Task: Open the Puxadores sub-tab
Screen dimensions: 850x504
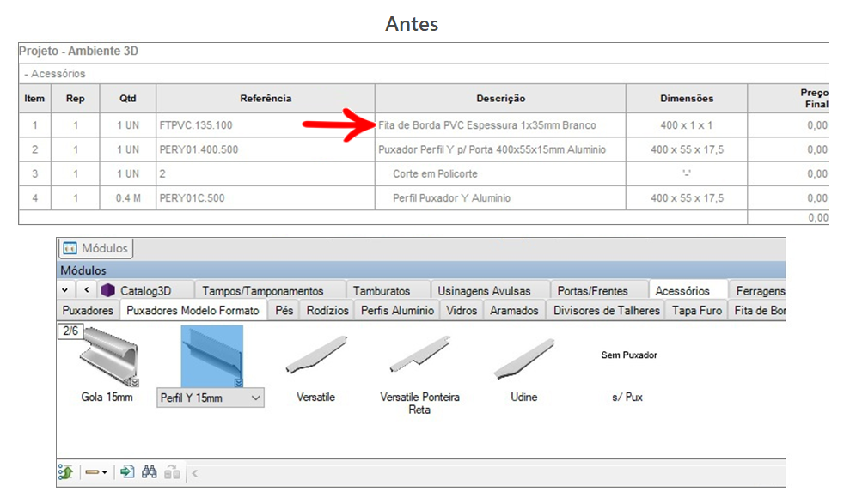Action: [x=88, y=311]
